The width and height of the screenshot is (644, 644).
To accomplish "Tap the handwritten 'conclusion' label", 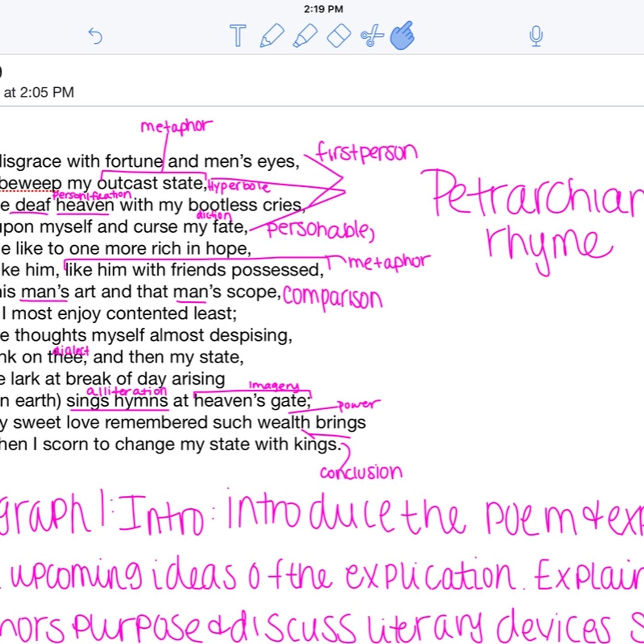I will [x=362, y=472].
